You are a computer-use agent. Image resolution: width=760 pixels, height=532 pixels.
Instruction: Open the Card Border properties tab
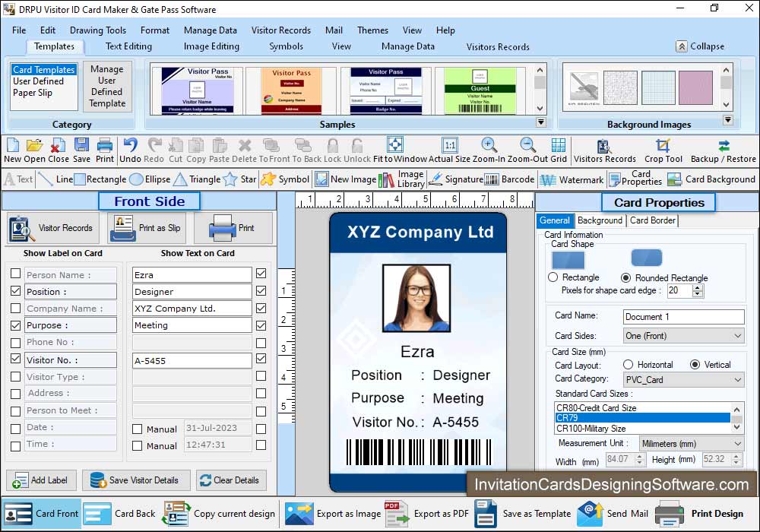(652, 220)
